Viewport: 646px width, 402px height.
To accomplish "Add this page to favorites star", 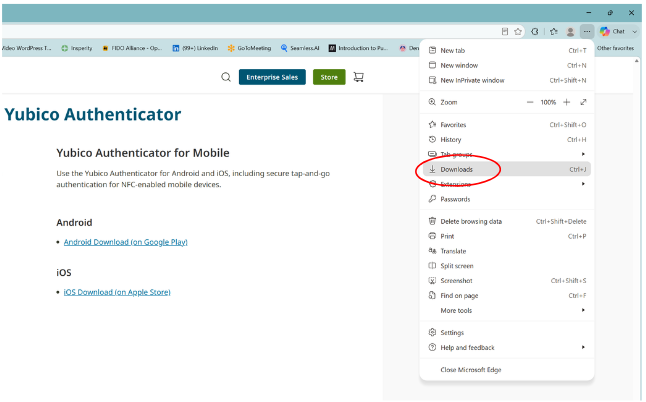I will [x=518, y=31].
